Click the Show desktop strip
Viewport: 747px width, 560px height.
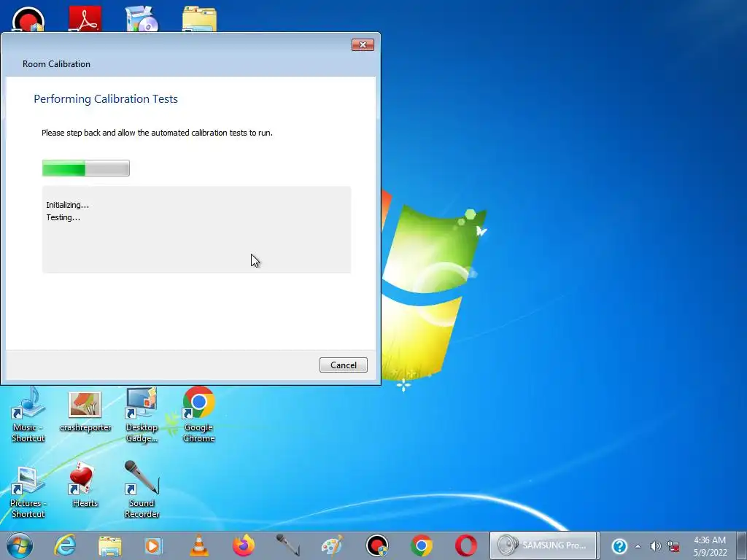click(x=742, y=545)
